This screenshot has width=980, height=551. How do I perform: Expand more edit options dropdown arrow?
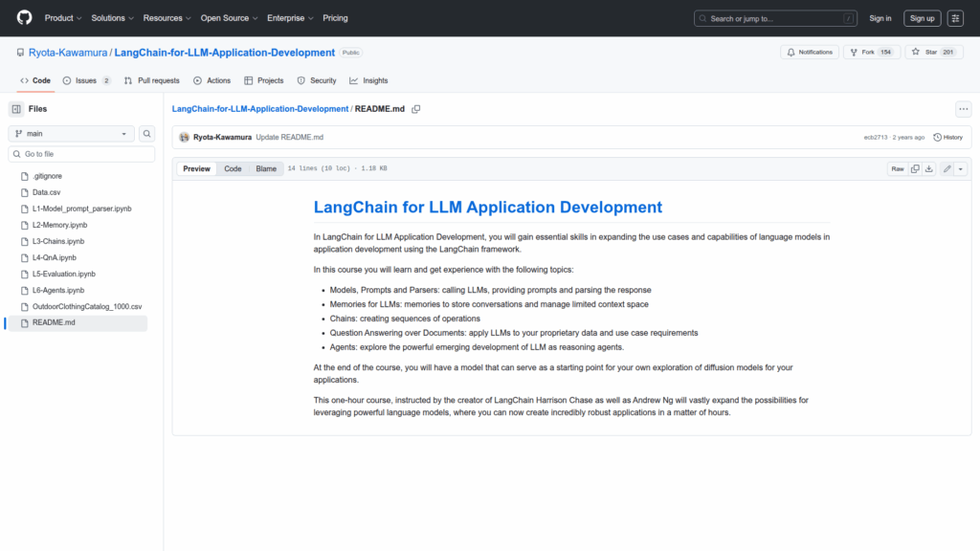pos(961,168)
